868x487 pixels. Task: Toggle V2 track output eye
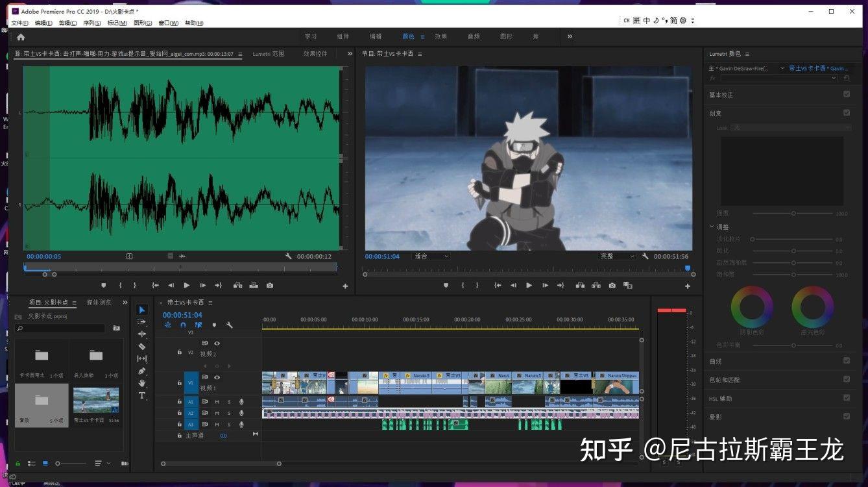click(x=217, y=343)
